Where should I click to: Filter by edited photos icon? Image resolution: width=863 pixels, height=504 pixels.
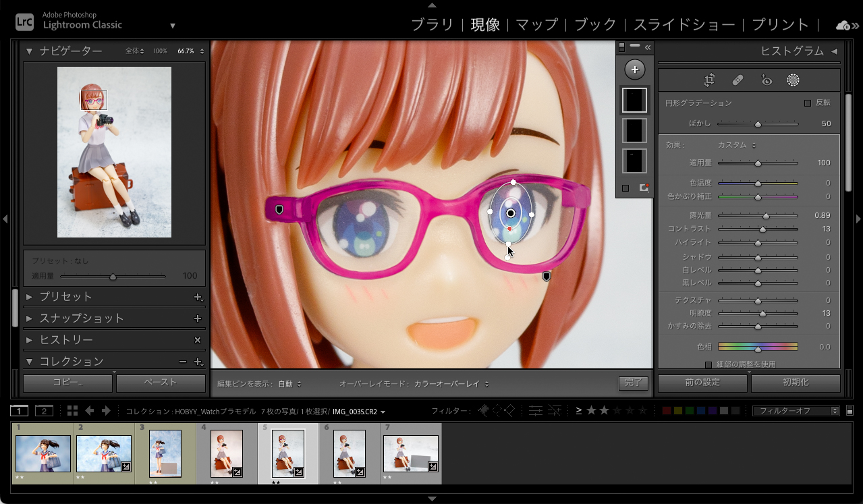(536, 410)
